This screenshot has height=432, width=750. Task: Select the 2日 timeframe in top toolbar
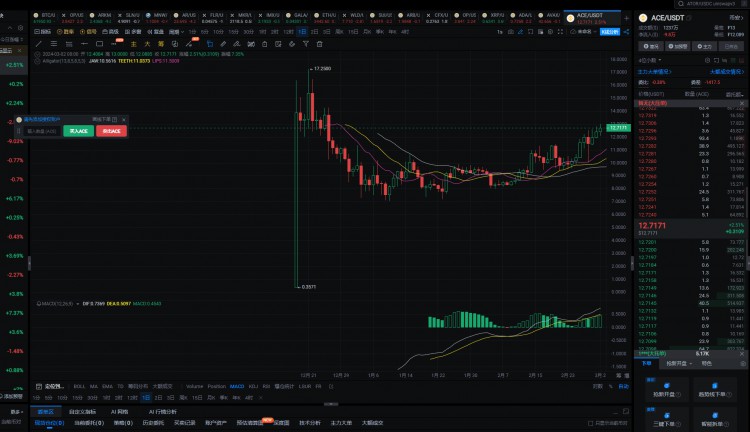click(x=314, y=32)
